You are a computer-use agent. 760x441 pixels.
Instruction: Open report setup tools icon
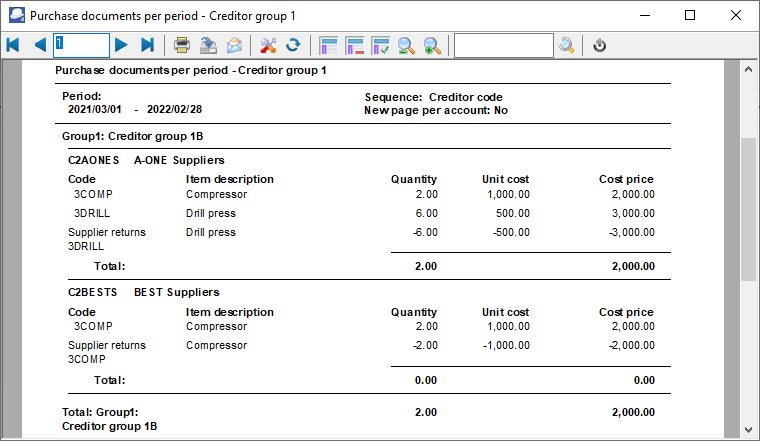pyautogui.click(x=268, y=45)
